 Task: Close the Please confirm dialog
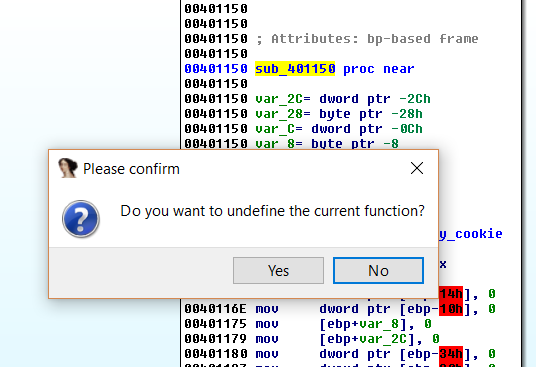tap(417, 168)
